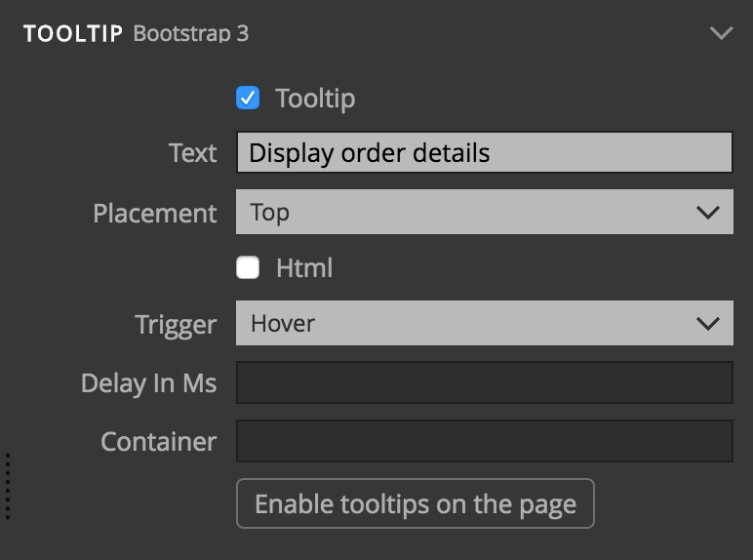The image size is (753, 560).
Task: Click the Placement field label
Action: coord(155,213)
